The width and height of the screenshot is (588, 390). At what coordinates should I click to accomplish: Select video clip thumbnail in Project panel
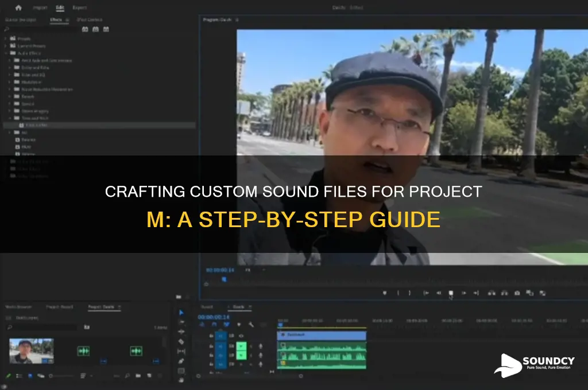tap(32, 351)
